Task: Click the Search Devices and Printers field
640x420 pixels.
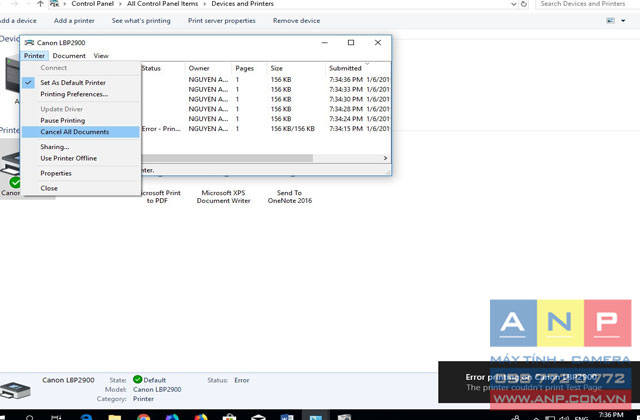Action: [x=588, y=4]
